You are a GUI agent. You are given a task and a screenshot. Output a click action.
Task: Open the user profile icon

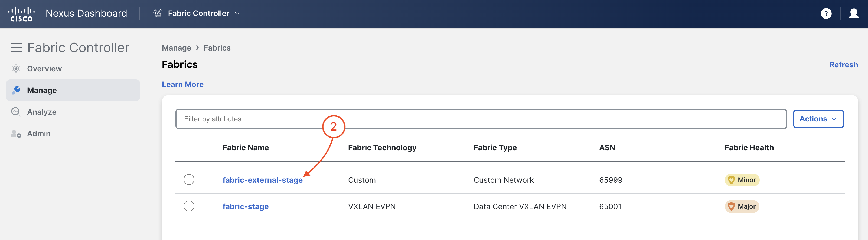click(853, 14)
